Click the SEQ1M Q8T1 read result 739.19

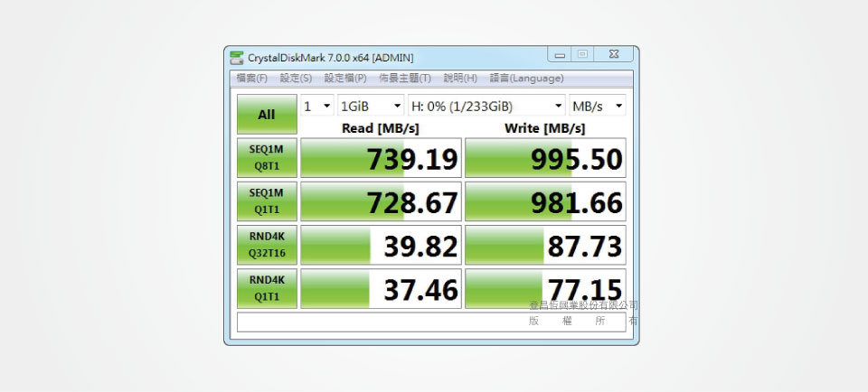[381, 158]
